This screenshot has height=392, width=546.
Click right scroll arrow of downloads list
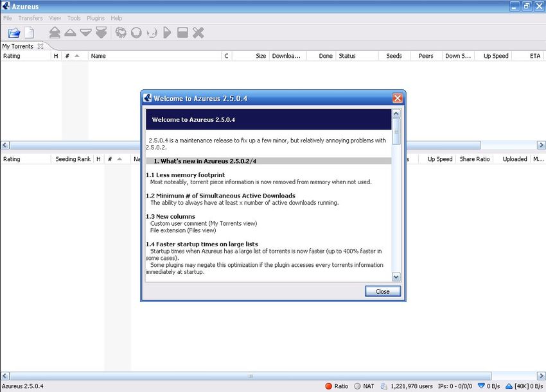541,145
